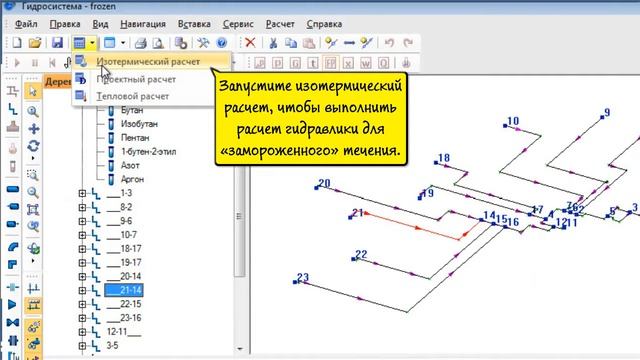Select the 19-17 branch in the tree
This screenshot has width=640, height=360.
[124, 262]
